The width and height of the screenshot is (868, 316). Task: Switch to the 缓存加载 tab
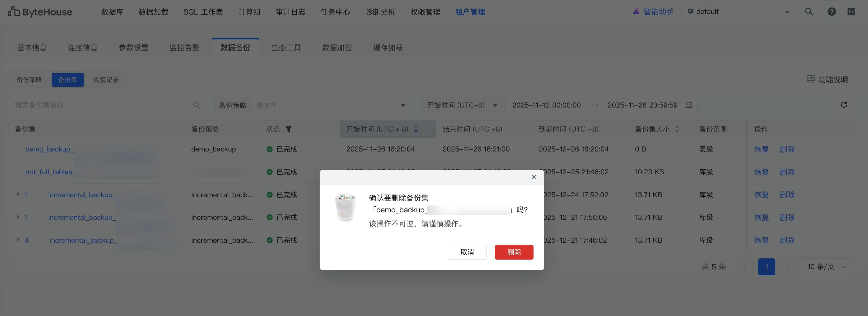[388, 48]
